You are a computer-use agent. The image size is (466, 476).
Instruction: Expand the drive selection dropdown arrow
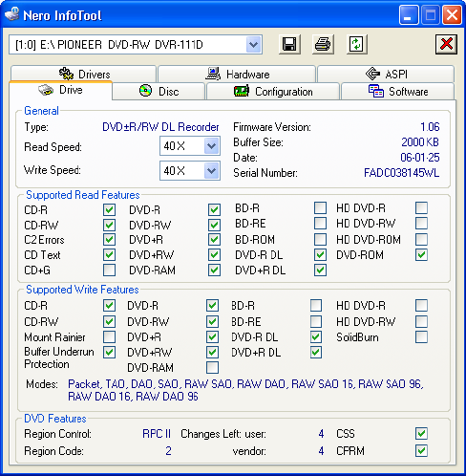click(x=253, y=45)
